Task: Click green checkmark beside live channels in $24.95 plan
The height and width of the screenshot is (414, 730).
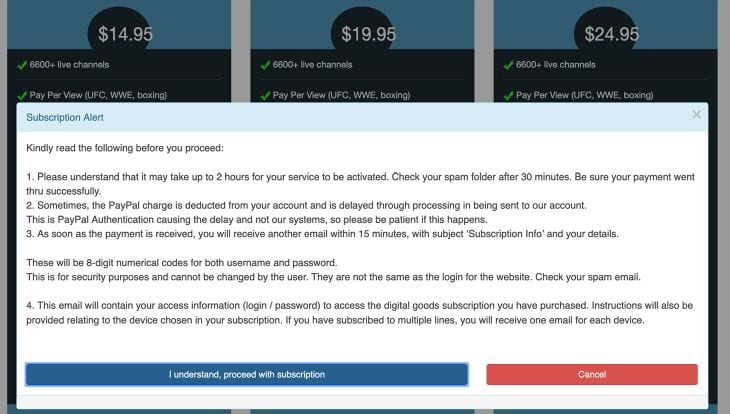Action: [x=508, y=65]
